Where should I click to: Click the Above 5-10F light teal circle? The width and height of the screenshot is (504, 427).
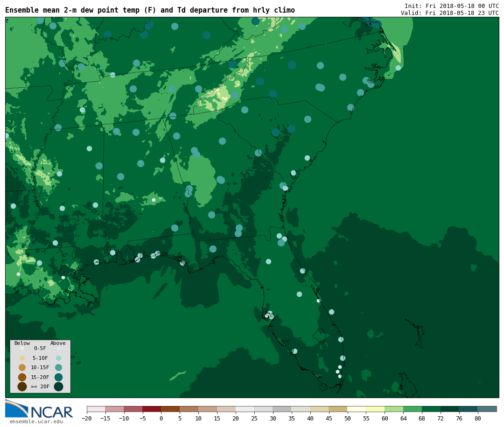58,358
